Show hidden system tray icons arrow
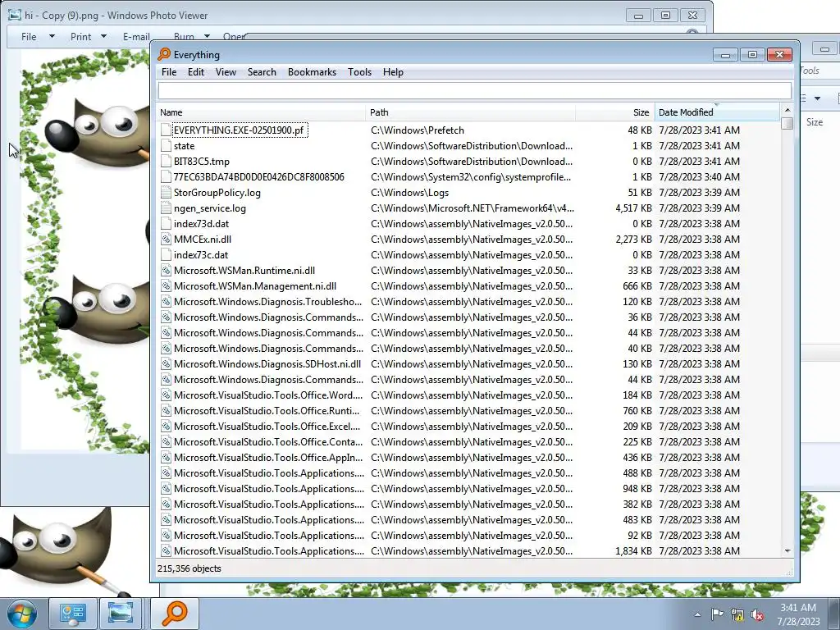 [697, 615]
